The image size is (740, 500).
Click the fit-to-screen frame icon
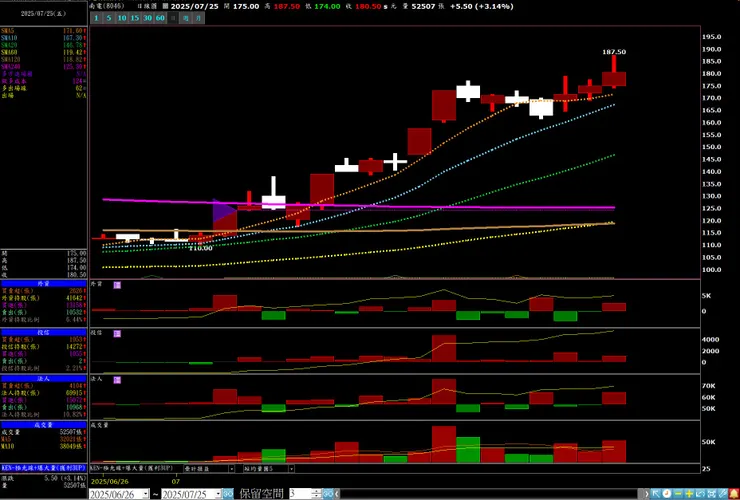click(712, 494)
